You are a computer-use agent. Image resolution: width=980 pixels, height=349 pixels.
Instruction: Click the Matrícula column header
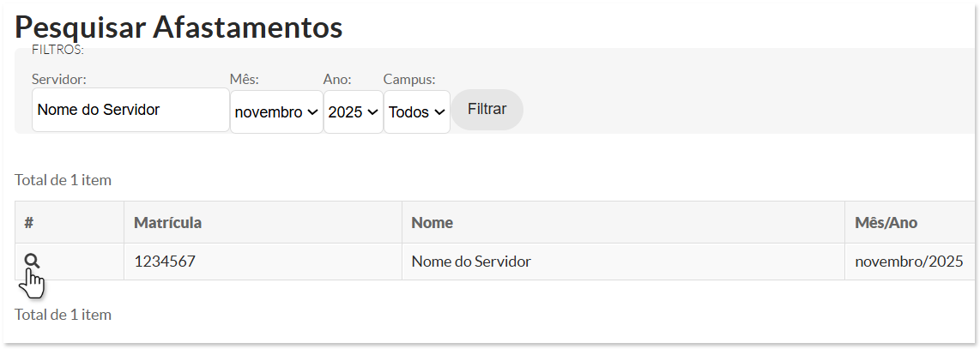click(167, 223)
